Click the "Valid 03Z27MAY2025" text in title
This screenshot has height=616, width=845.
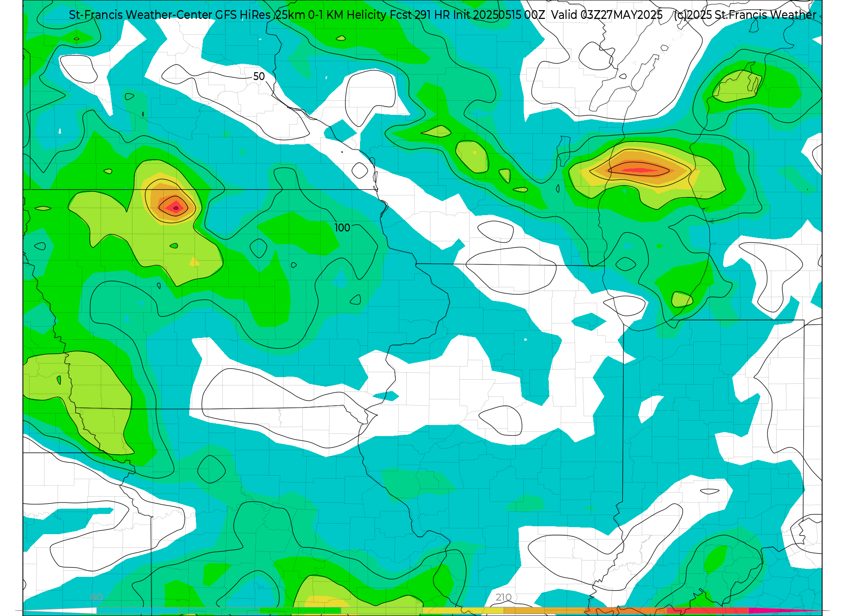pos(607,15)
